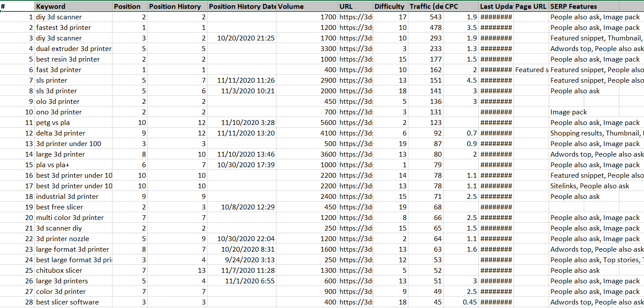This screenshot has height=308, width=644.
Task: Select row 28 by clicking its row number
Action: pyautogui.click(x=29, y=302)
